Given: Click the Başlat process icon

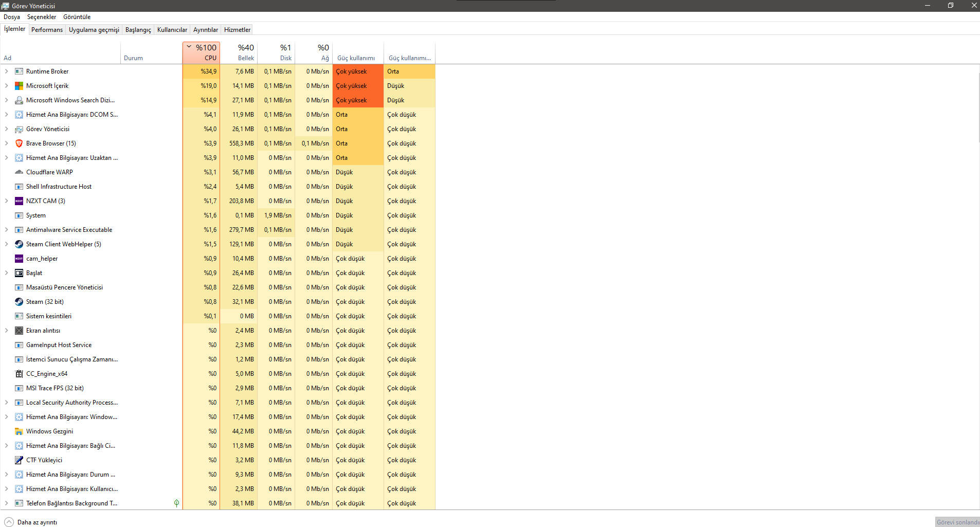Looking at the screenshot, I should tap(19, 273).
